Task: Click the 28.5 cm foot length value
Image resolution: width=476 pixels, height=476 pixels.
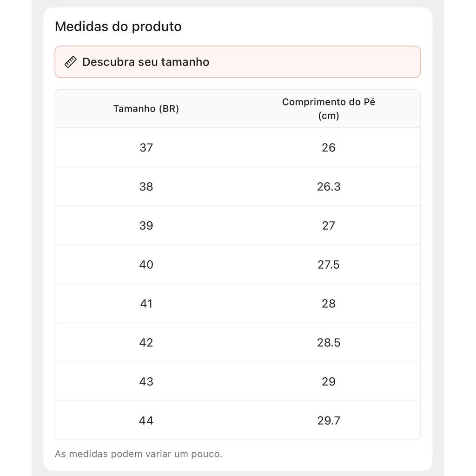Action: point(329,343)
